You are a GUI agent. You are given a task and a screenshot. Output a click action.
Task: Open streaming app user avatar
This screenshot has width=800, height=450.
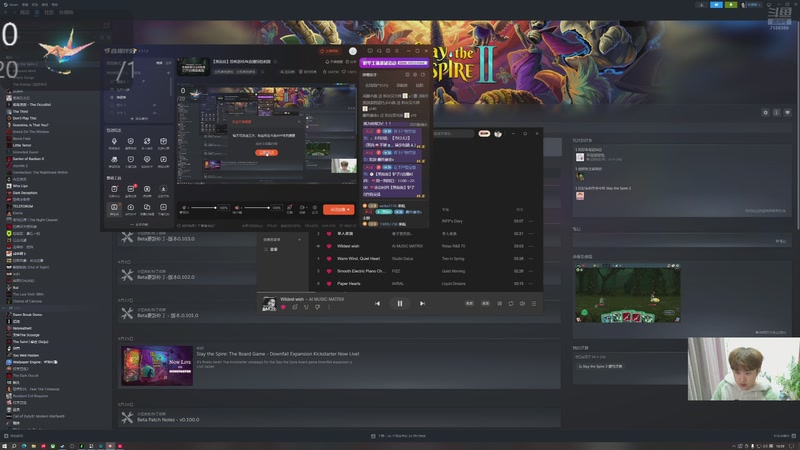pos(353,51)
